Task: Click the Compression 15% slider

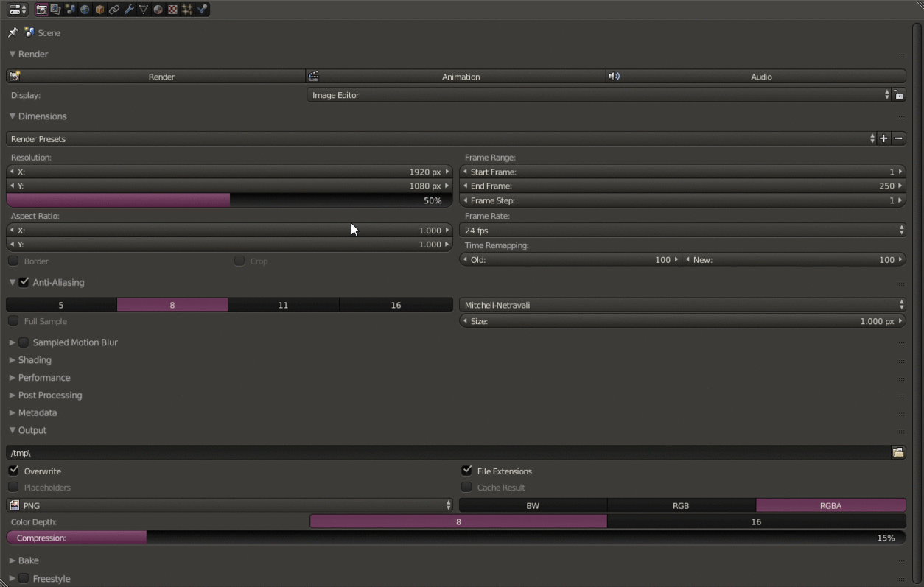Action: [x=456, y=538]
